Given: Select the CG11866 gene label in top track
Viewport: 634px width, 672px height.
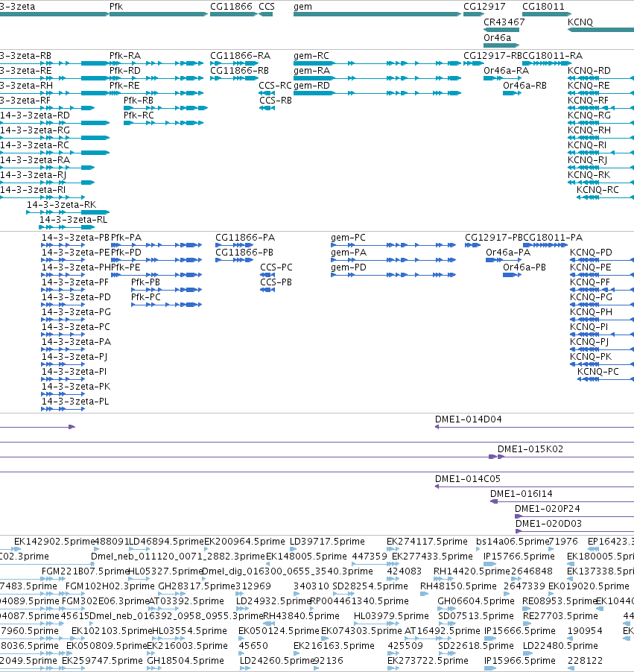Looking at the screenshot, I should tap(231, 7).
